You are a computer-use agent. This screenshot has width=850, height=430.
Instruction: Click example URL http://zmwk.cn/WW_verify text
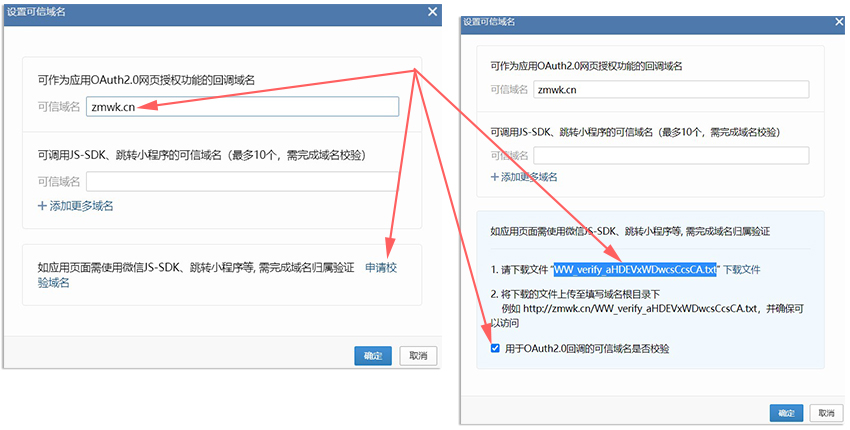coord(640,309)
